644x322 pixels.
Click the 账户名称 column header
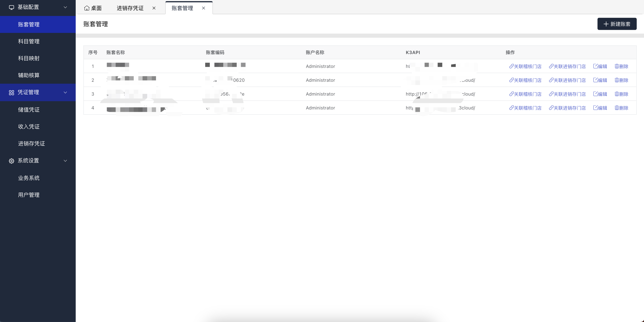pos(315,52)
